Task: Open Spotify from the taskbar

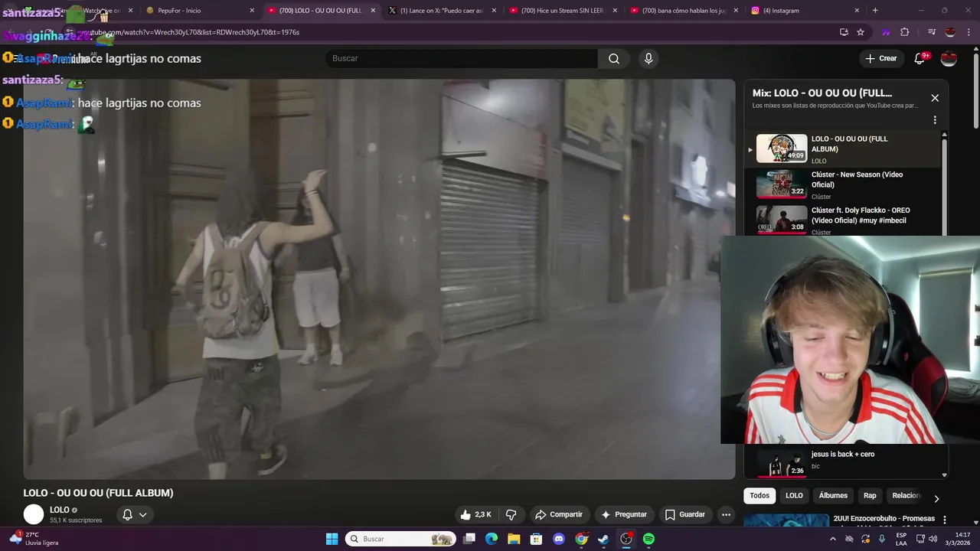Action: [648, 539]
